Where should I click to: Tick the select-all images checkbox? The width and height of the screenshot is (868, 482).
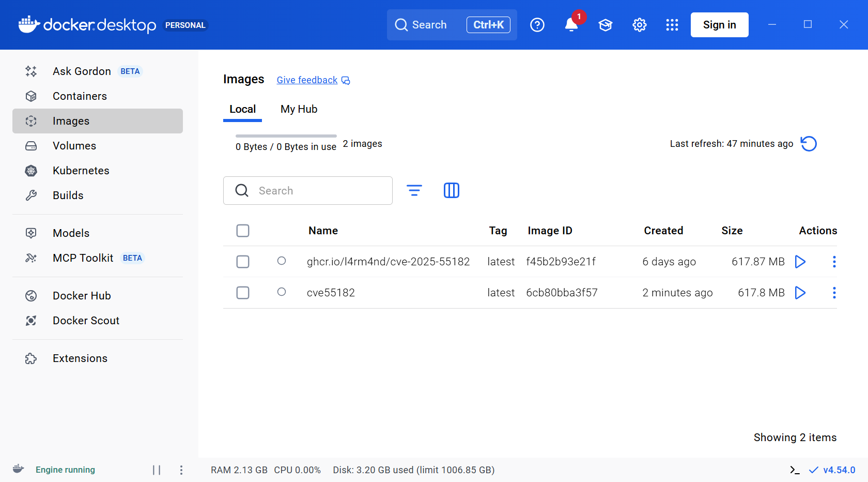pos(243,231)
